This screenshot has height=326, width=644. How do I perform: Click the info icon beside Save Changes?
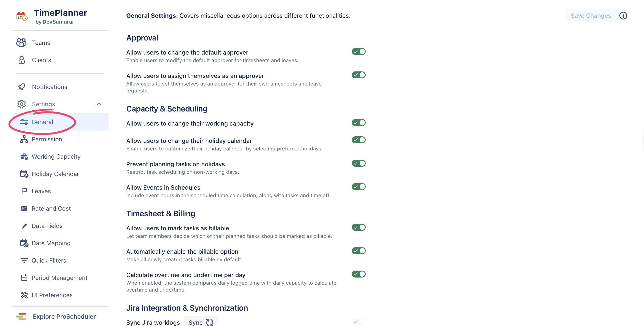tap(623, 16)
